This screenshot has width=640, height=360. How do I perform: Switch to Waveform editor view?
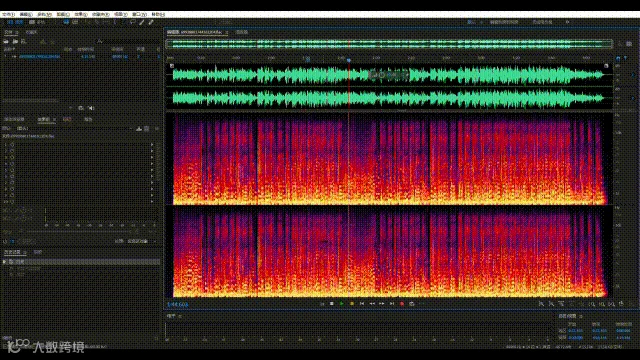click(16, 22)
